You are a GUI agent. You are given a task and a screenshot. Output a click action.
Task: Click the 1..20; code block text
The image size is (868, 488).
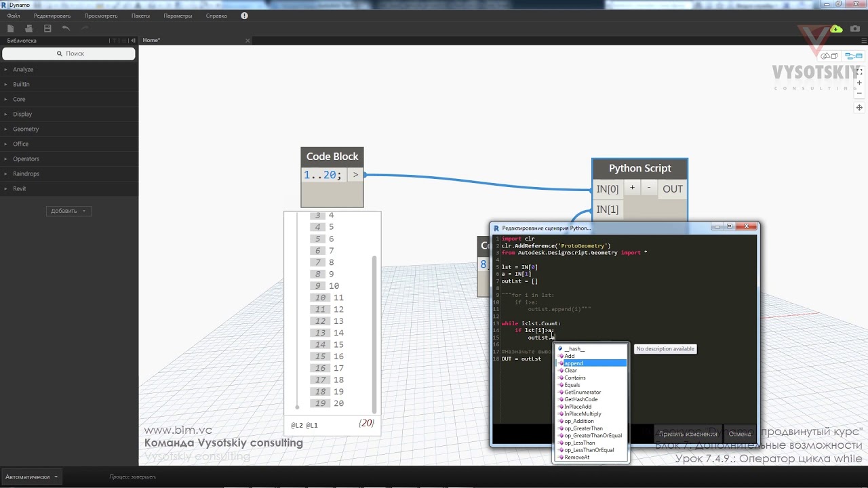tap(323, 175)
